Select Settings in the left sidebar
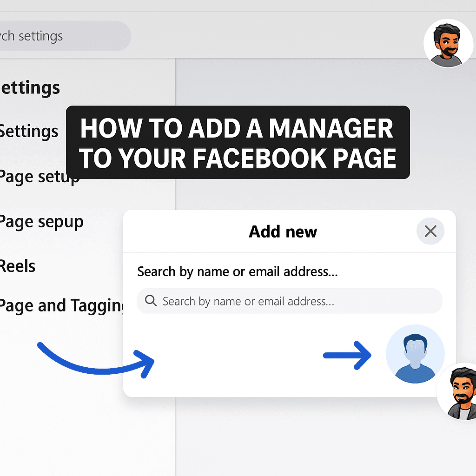 pyautogui.click(x=29, y=131)
